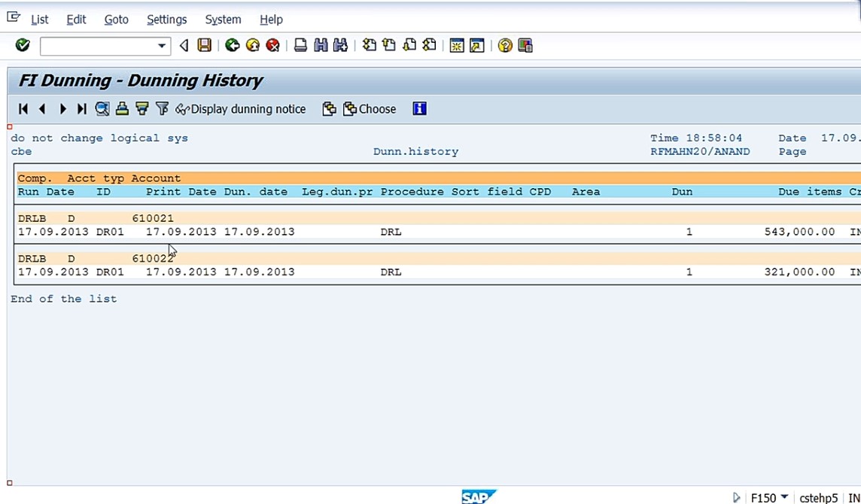This screenshot has width=861, height=504.
Task: Click the Previous Page icon in the standard toolbar
Action: pyautogui.click(x=389, y=45)
